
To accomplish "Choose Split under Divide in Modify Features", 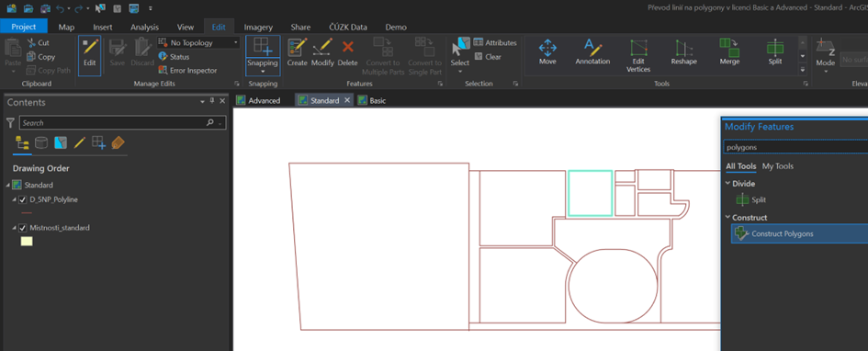I will click(x=750, y=200).
